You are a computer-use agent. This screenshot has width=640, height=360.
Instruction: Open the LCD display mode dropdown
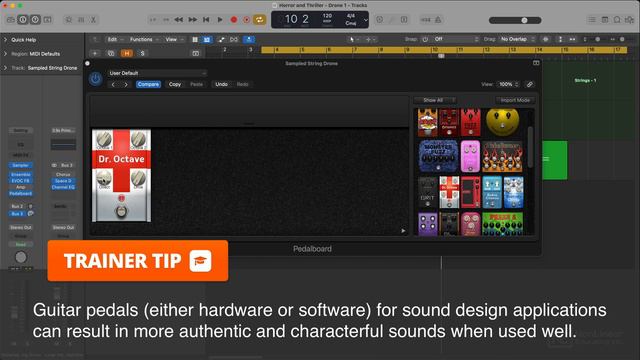(x=365, y=20)
